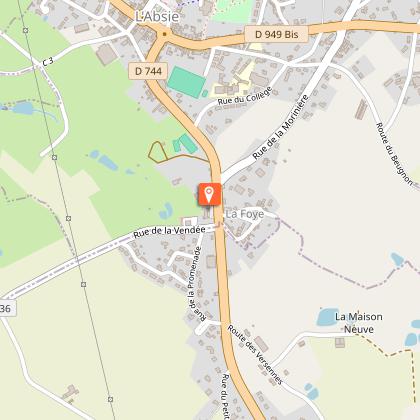Click the C 3 road label
Image resolution: width=420 pixels, height=420 pixels.
[x=48, y=61]
